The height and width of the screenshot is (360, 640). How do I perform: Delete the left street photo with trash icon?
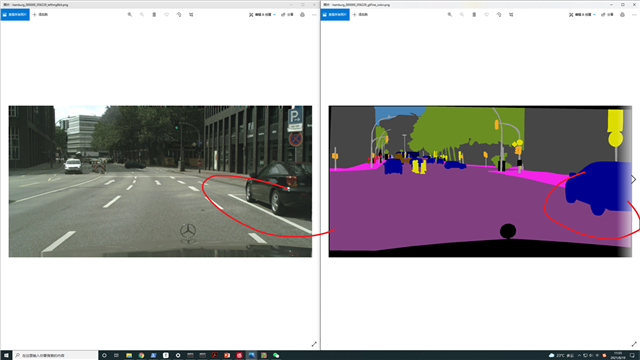click(154, 15)
